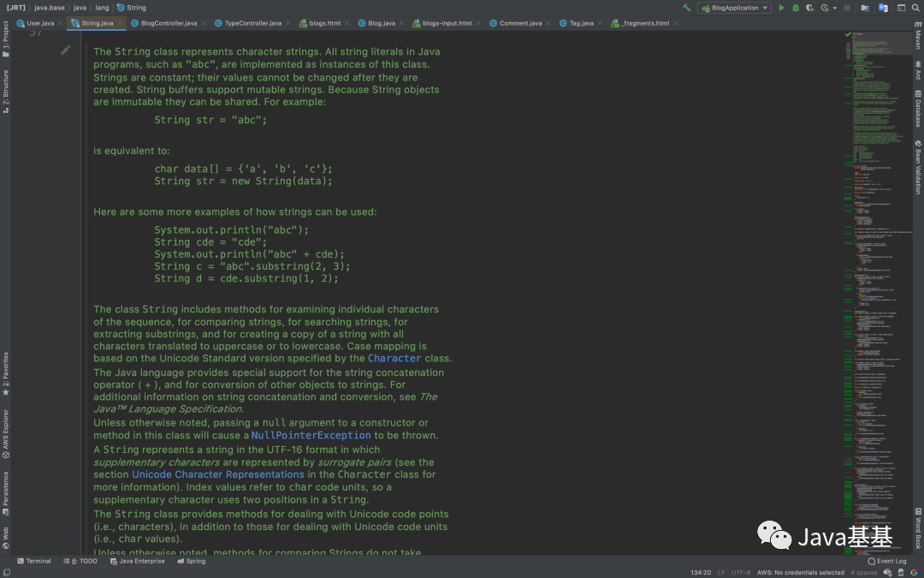Toggle the Database tool window

[x=918, y=109]
